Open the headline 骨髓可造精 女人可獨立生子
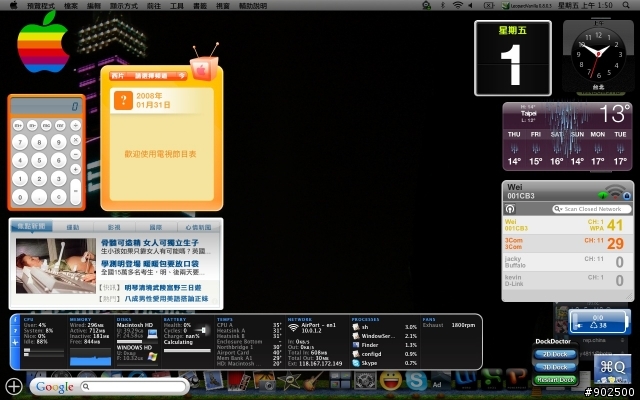Image resolution: width=640 pixels, height=400 pixels. click(x=150, y=243)
